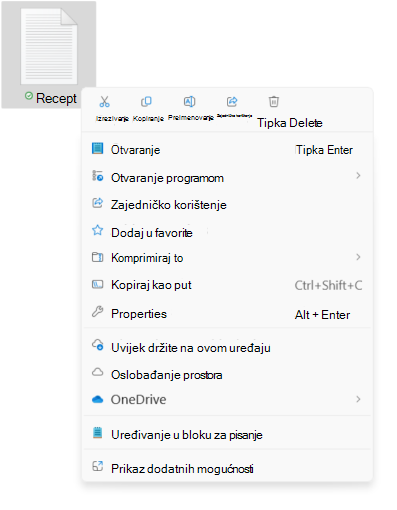The width and height of the screenshot is (397, 510).
Task: Click the Copy (Kopiranje) icon
Action: 146,101
